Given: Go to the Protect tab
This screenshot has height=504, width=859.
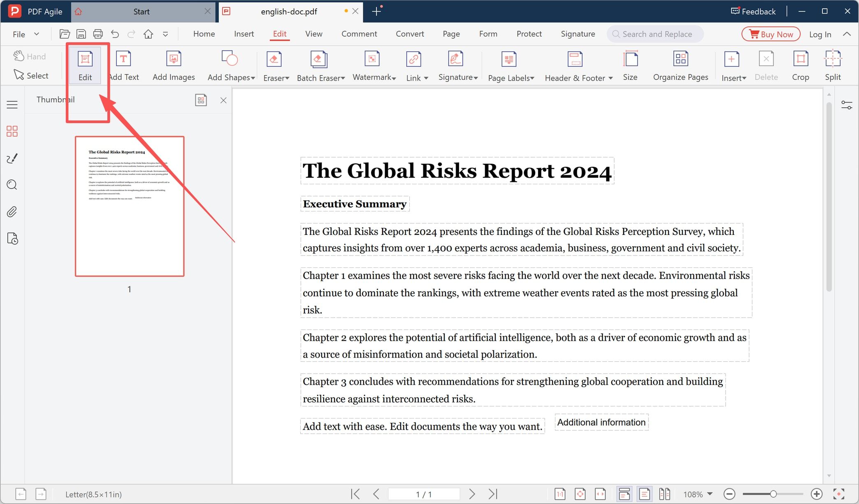Looking at the screenshot, I should point(529,34).
